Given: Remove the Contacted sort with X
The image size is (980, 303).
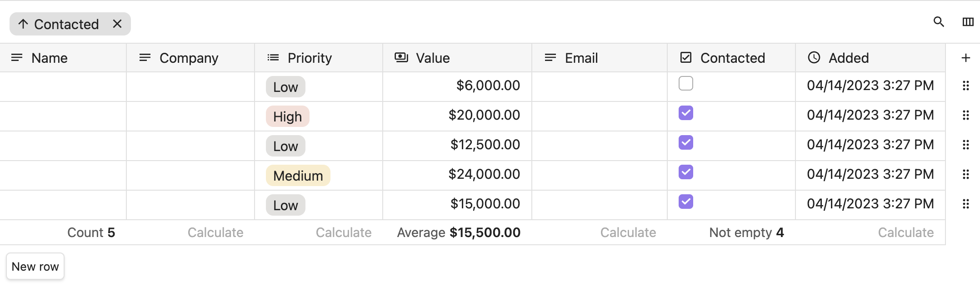Looking at the screenshot, I should click(x=117, y=24).
